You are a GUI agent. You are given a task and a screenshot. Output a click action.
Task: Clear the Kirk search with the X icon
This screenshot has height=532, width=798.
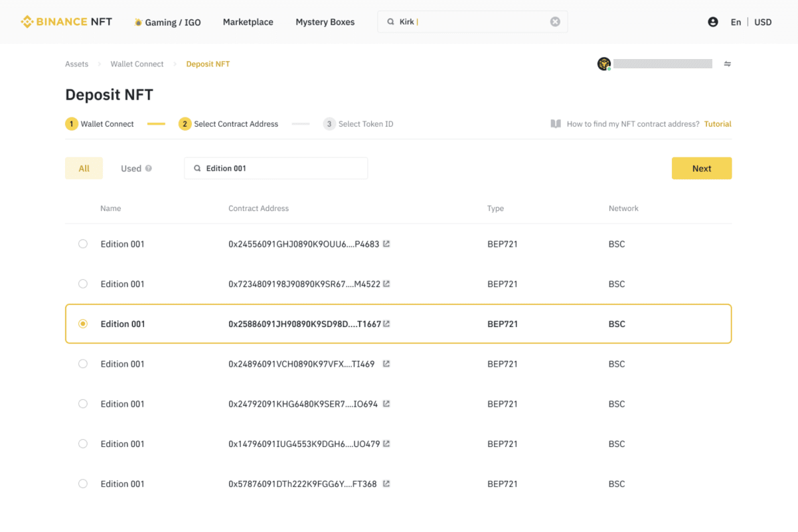555,22
